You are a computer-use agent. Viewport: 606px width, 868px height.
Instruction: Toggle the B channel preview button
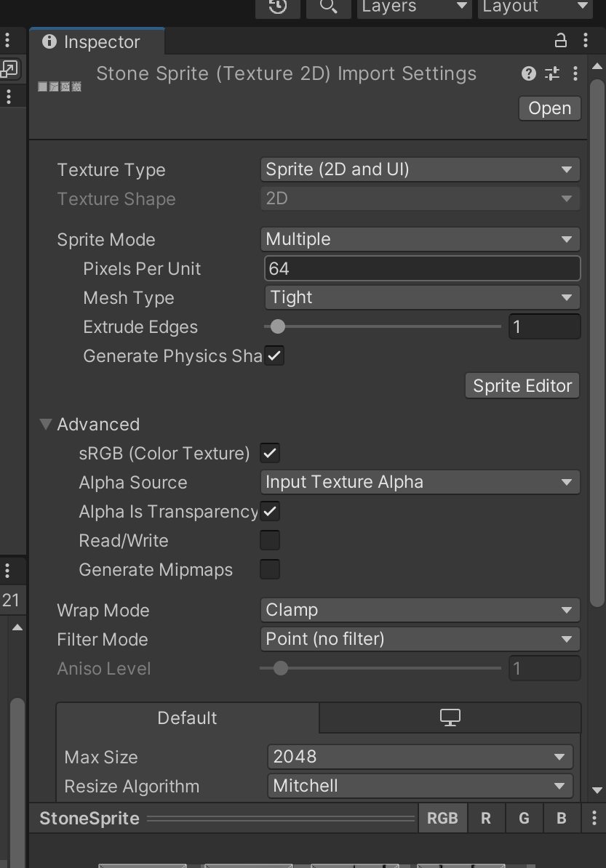(562, 818)
